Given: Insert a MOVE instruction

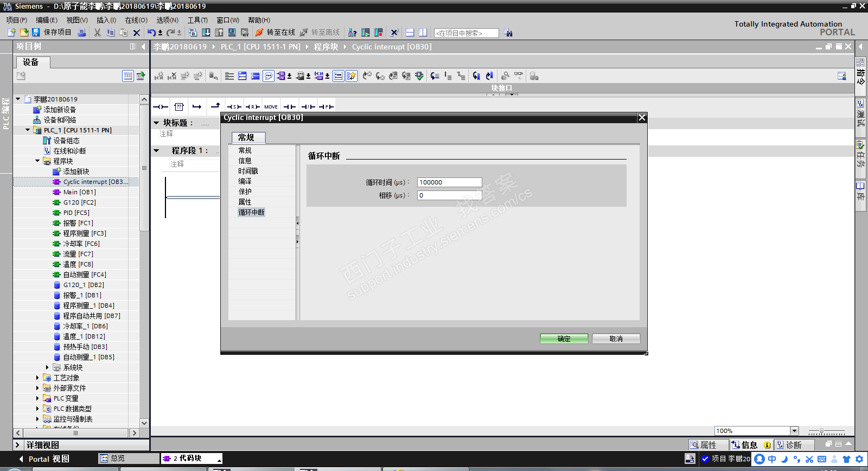Looking at the screenshot, I should [x=271, y=107].
